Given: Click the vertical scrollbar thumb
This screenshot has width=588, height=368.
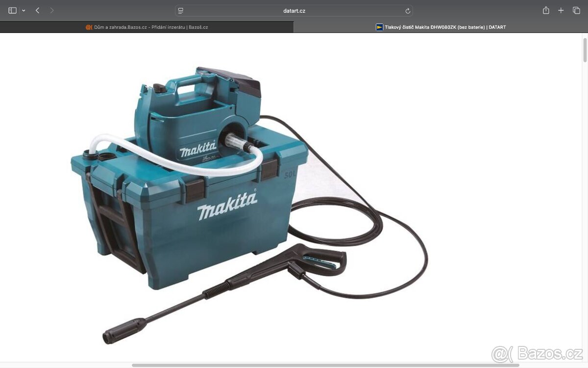Looking at the screenshot, I should point(585,50).
